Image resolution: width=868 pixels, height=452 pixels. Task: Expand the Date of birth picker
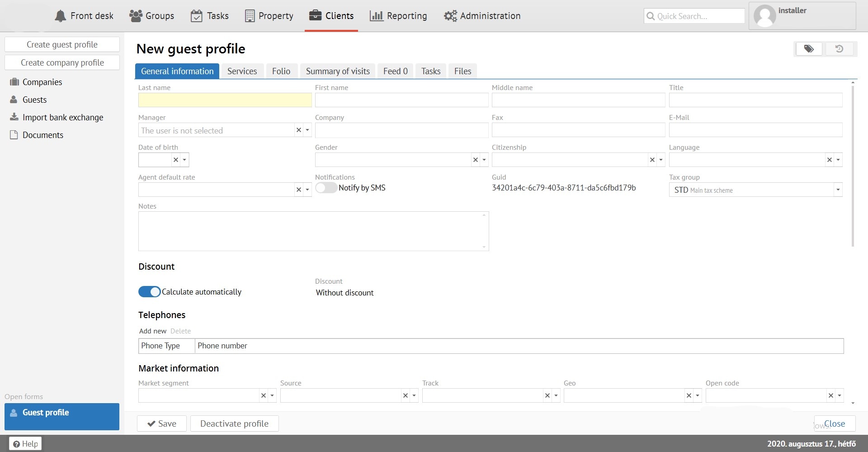[x=184, y=160]
